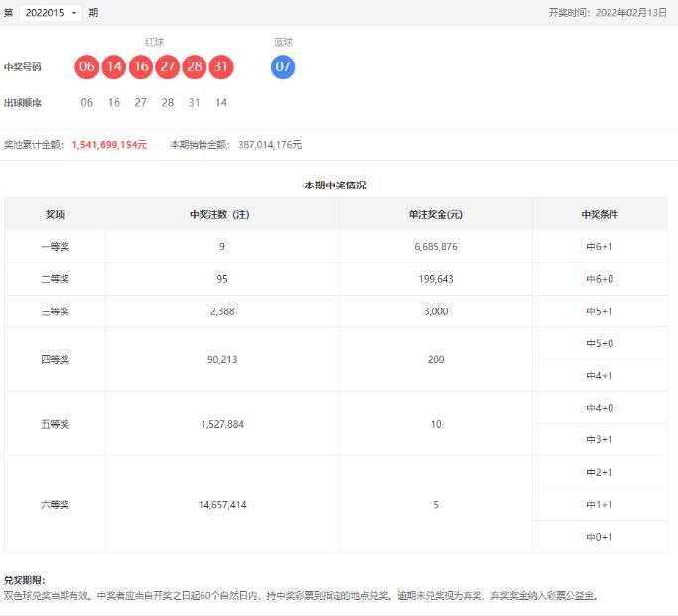Click red ball number 16
This screenshot has height=616, width=678.
(x=141, y=67)
